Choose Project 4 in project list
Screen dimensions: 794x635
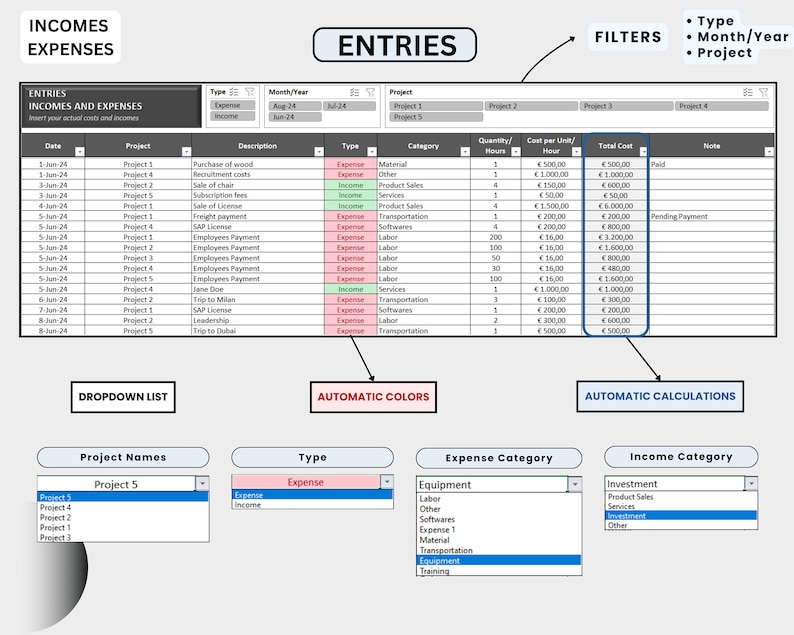coord(123,507)
